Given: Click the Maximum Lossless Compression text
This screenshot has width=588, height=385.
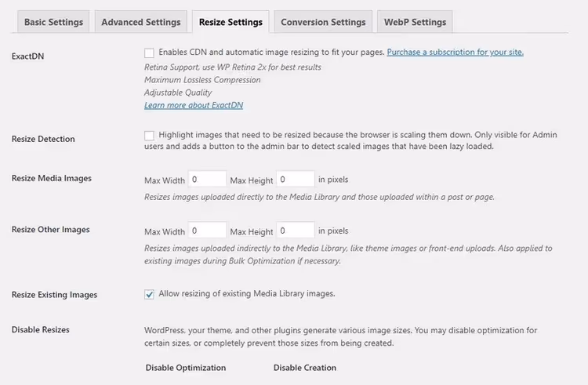Looking at the screenshot, I should [x=202, y=80].
